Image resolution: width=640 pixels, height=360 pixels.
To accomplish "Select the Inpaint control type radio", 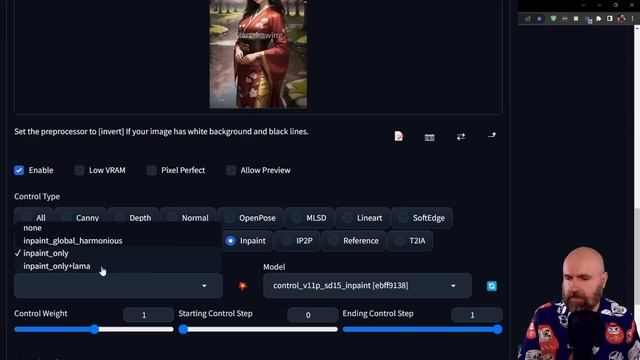I will pyautogui.click(x=231, y=241).
